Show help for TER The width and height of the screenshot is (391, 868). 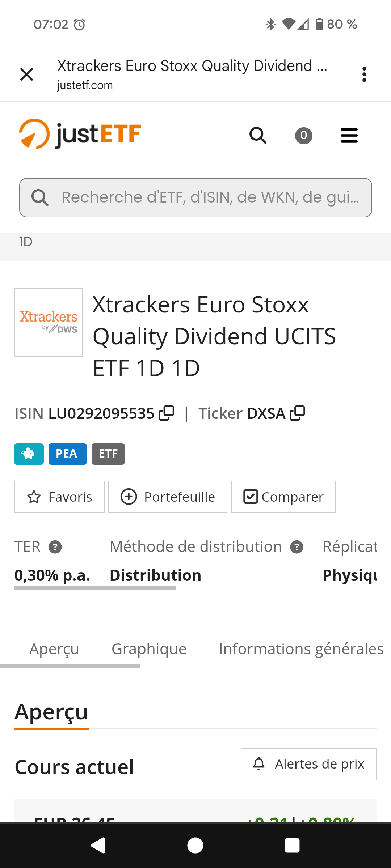coord(55,547)
